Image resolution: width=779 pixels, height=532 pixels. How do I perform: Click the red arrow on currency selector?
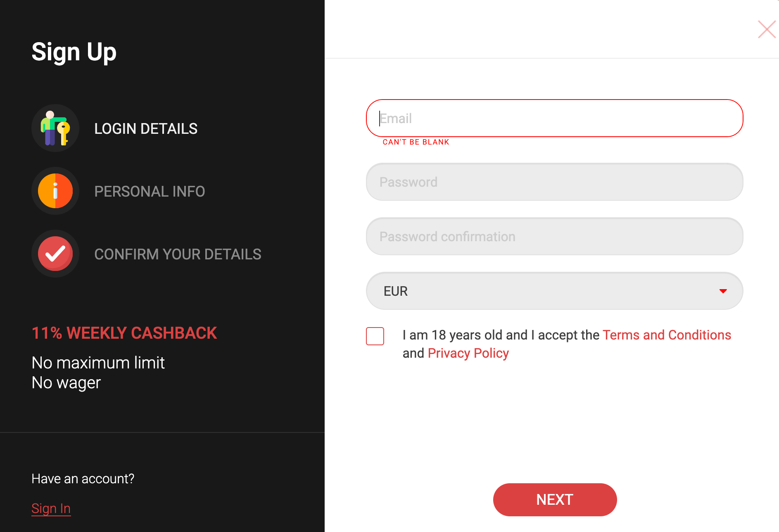tap(723, 291)
